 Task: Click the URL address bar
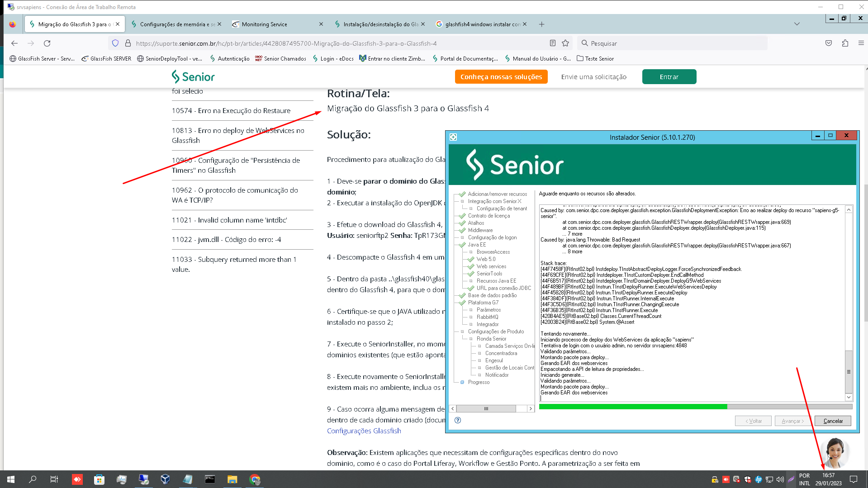pyautogui.click(x=335, y=43)
